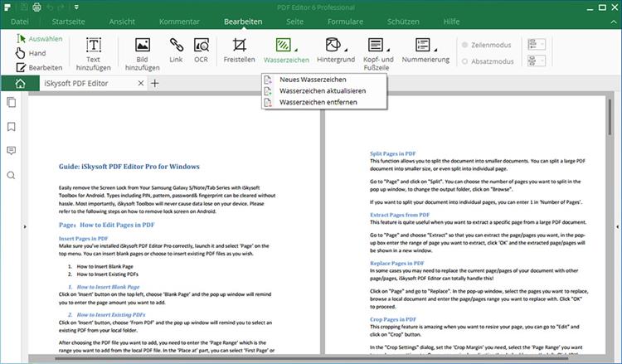Open the upper alignment dropdown
This screenshot has height=364, width=622.
pyautogui.click(x=537, y=45)
